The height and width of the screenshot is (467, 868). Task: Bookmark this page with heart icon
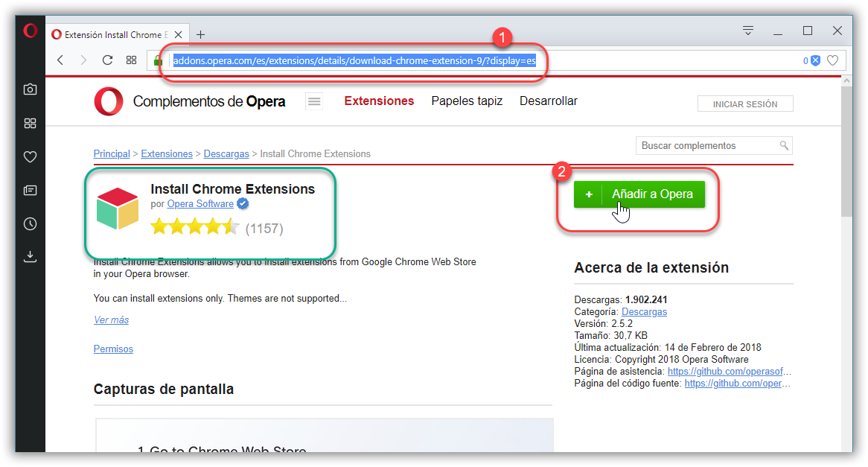pos(832,60)
